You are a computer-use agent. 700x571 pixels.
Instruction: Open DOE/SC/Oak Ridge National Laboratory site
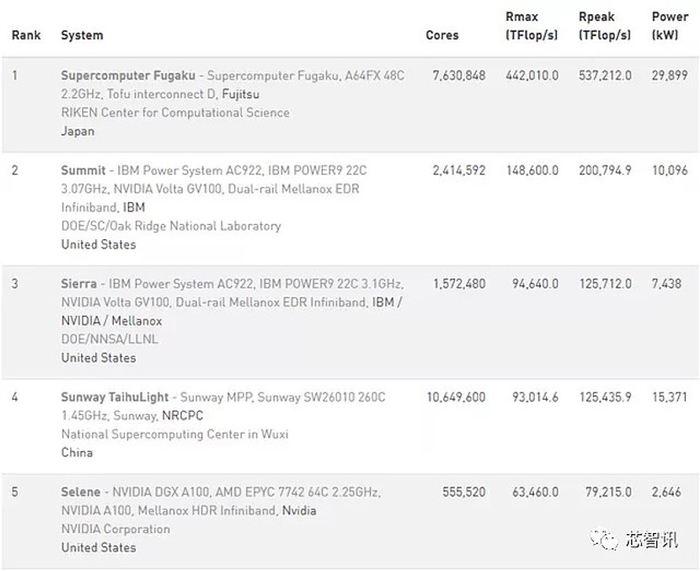[171, 226]
